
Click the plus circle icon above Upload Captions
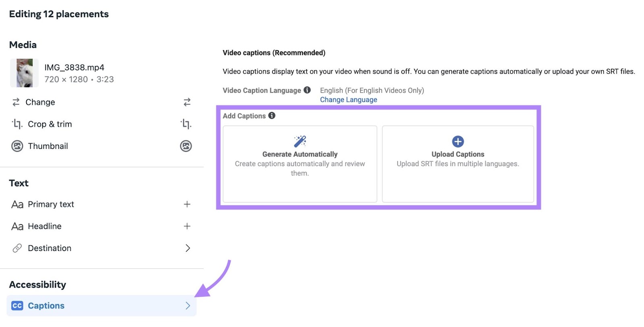click(458, 141)
